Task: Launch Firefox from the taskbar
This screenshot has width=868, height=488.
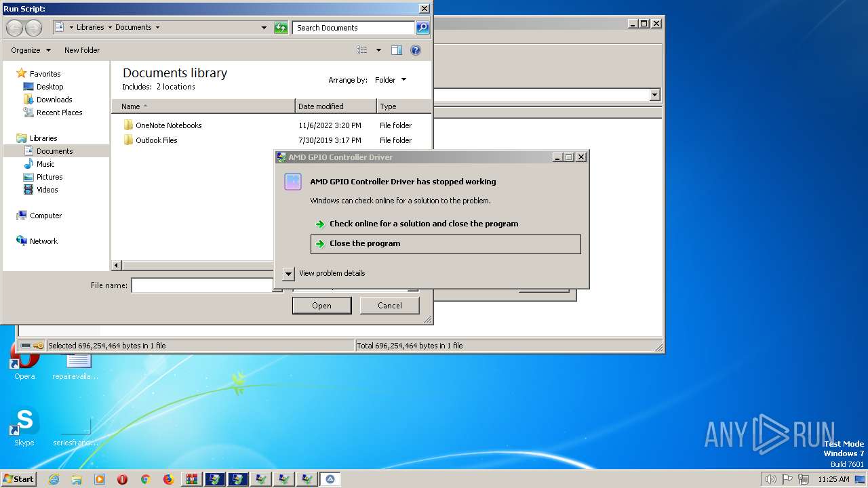Action: click(168, 479)
